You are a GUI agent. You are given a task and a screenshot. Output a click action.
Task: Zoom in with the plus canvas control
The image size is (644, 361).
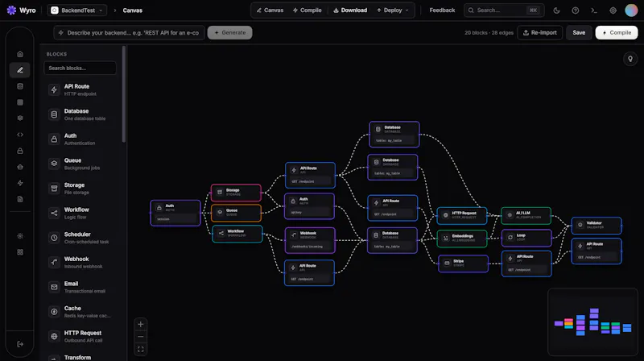coord(140,324)
